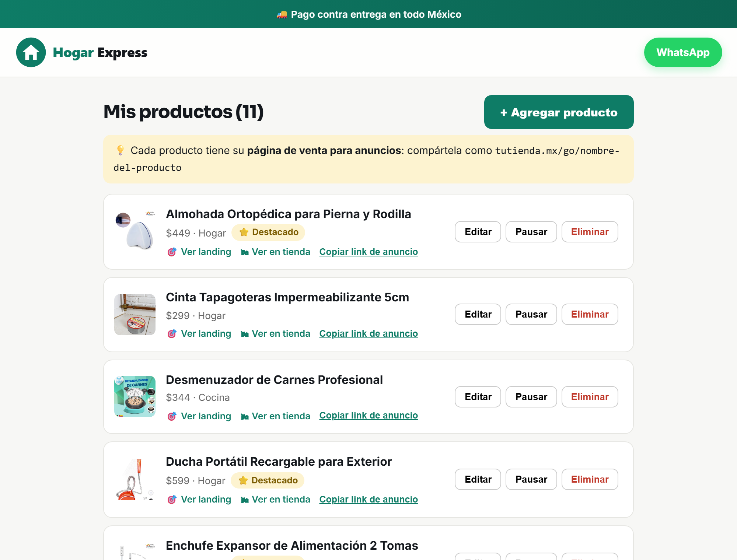
Task: Click the Mis productos (11) heading
Action: (184, 112)
